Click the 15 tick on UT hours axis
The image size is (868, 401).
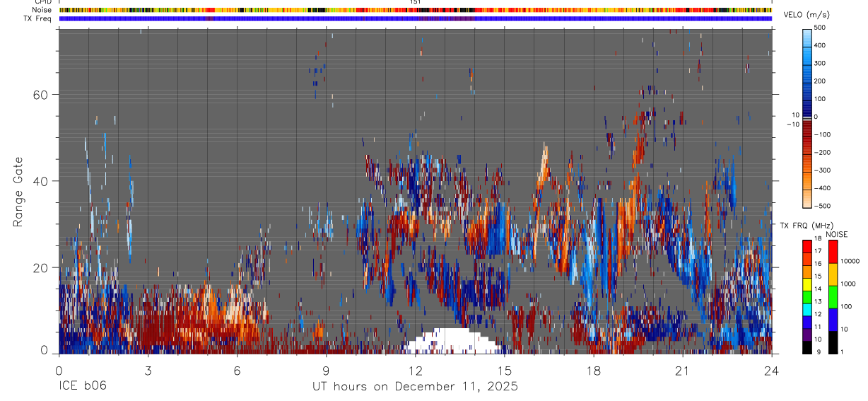coord(505,371)
